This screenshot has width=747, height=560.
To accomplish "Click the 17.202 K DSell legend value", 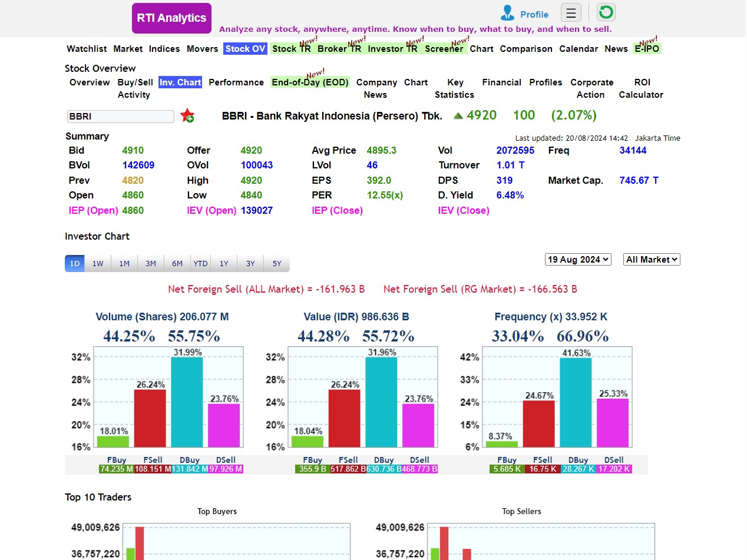I will 614,469.
